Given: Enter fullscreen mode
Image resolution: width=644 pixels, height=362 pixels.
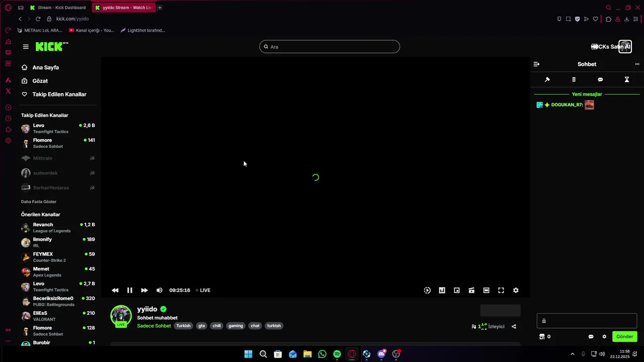Looking at the screenshot, I should pyautogui.click(x=501, y=290).
